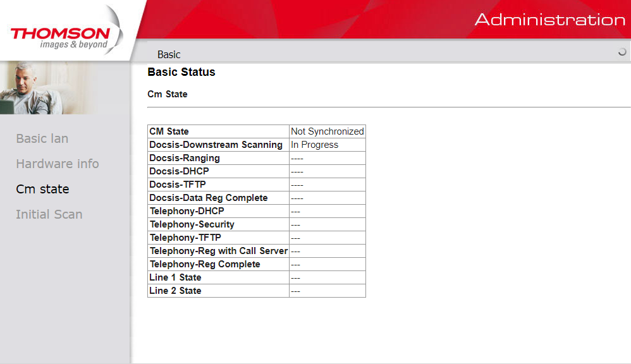The image size is (631, 364).
Task: Open the Basic tab
Action: [169, 54]
